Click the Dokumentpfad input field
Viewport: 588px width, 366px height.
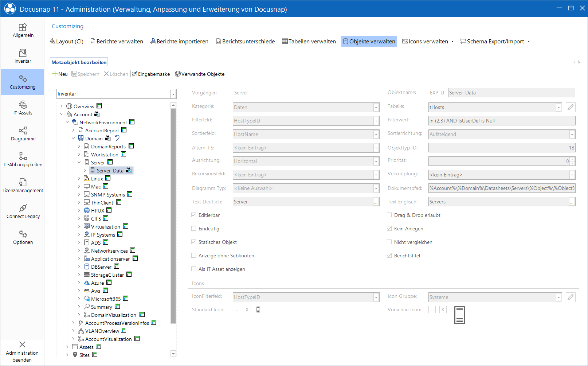pyautogui.click(x=502, y=188)
